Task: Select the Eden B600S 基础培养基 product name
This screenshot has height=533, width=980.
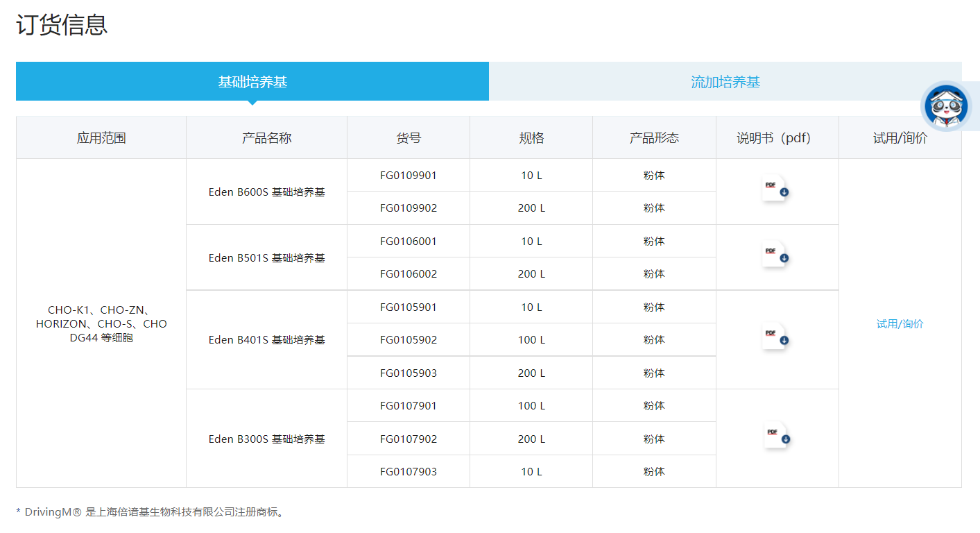Action: [266, 192]
